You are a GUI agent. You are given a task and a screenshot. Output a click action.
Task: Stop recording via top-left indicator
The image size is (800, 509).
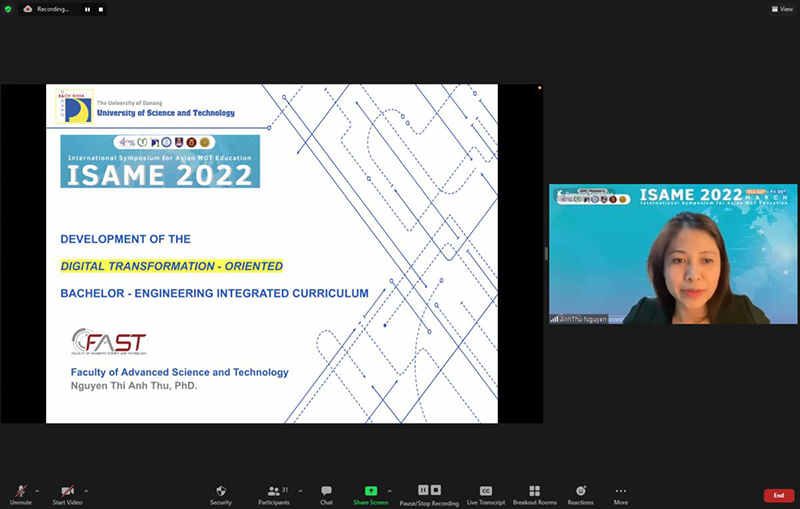(x=101, y=9)
